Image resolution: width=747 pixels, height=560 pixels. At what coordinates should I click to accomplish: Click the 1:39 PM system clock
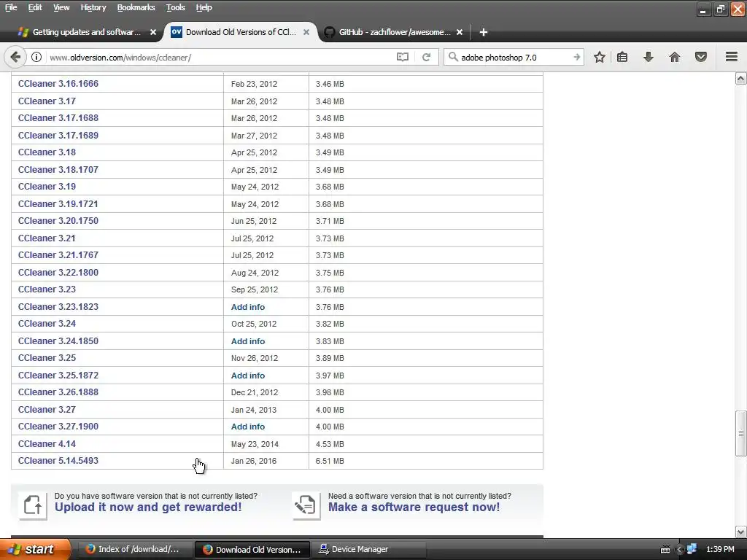(x=720, y=550)
